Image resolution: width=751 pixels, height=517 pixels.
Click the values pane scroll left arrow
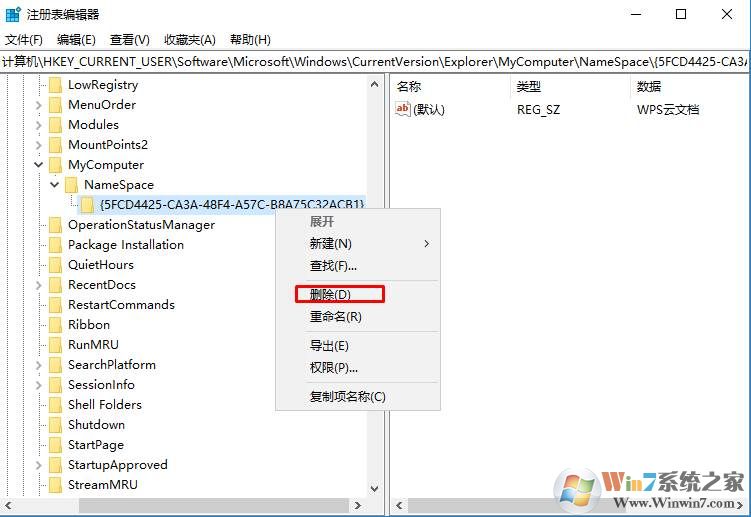click(399, 506)
